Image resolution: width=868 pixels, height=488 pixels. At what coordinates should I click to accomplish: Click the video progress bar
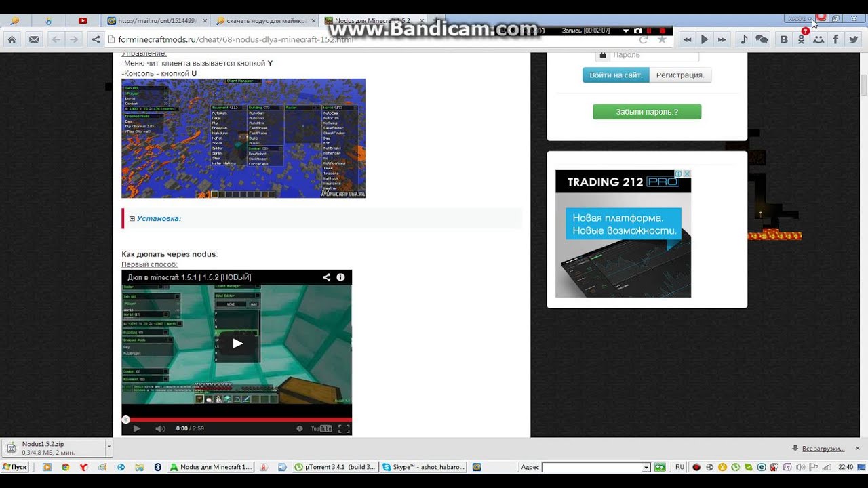(237, 420)
